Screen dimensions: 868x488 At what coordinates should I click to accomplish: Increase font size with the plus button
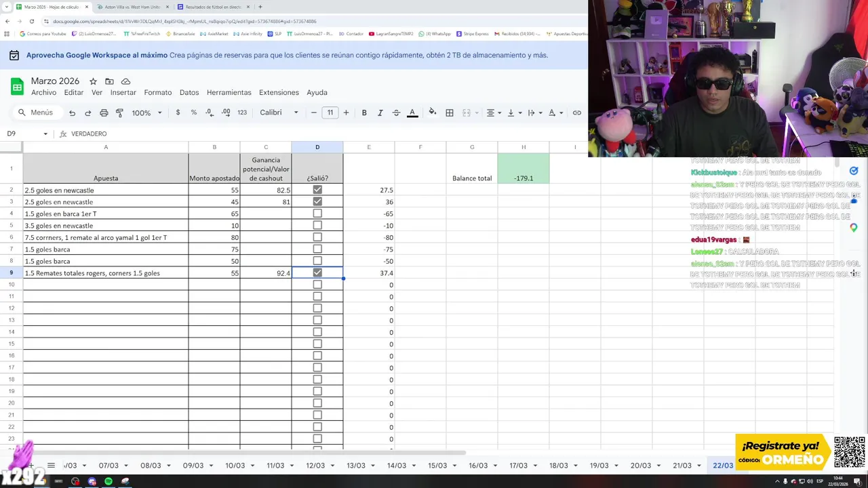pyautogui.click(x=346, y=113)
